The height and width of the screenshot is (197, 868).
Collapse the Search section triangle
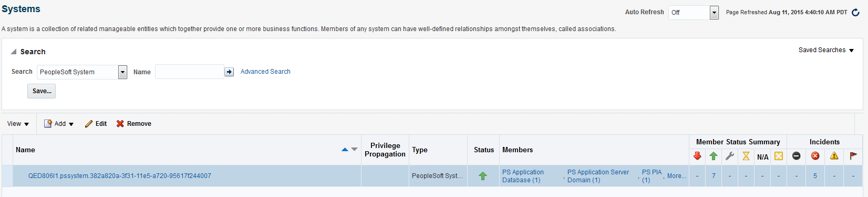pos(14,52)
